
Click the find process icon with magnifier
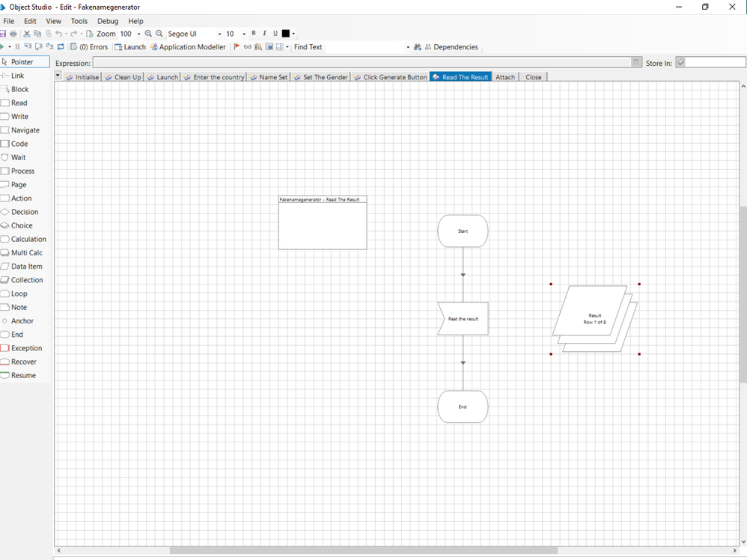click(x=258, y=46)
